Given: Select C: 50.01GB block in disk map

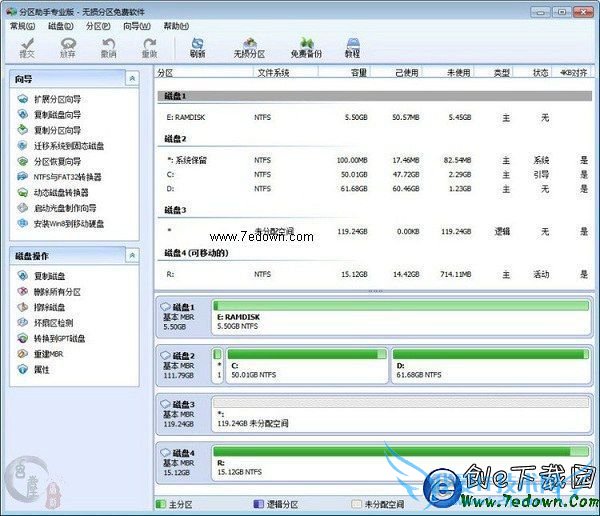Looking at the screenshot, I should pos(307,366).
